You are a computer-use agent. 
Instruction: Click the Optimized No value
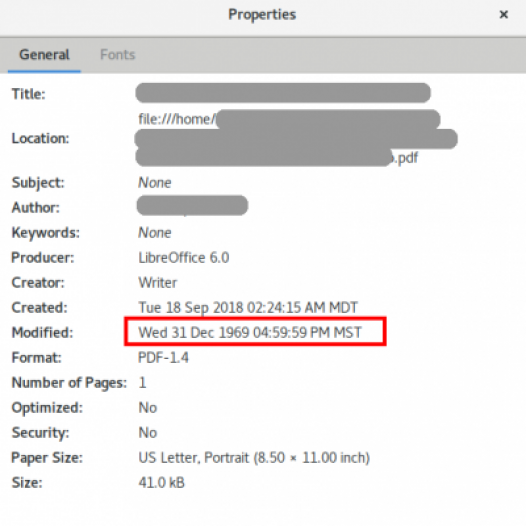click(148, 408)
